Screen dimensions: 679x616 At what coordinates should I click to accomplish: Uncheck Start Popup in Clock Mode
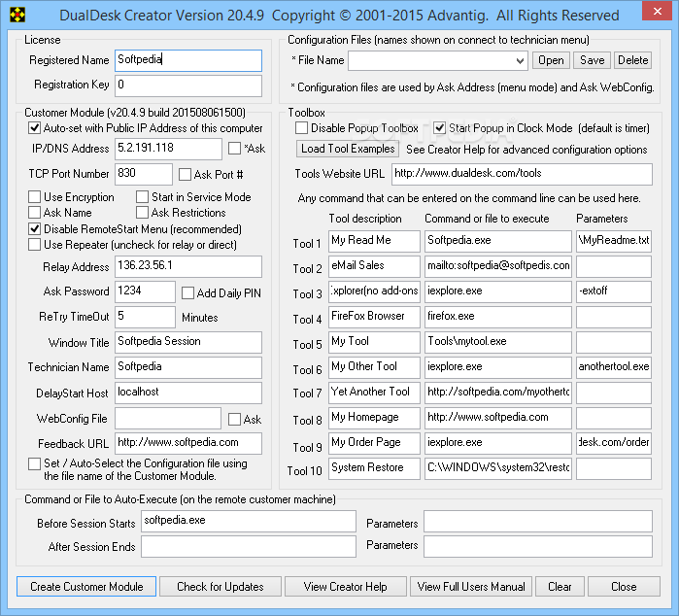439,128
